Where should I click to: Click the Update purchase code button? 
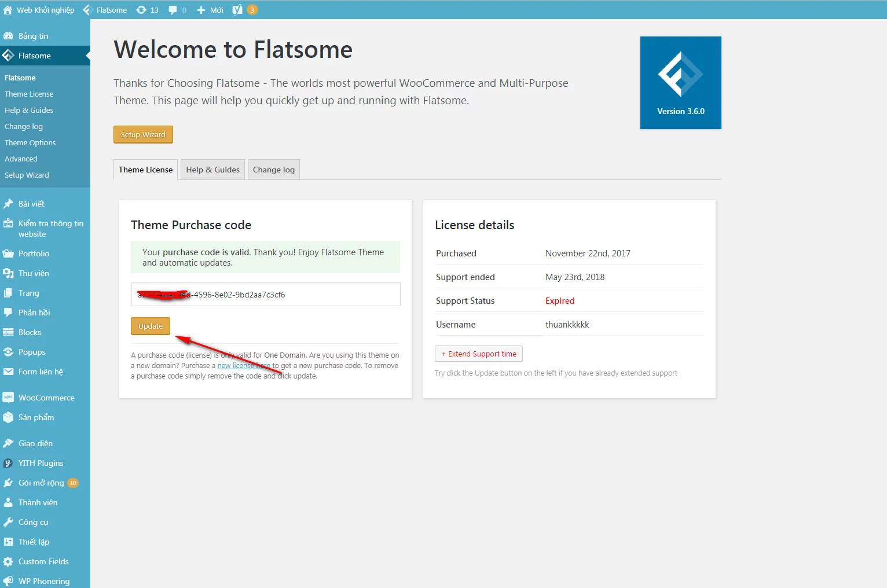151,326
